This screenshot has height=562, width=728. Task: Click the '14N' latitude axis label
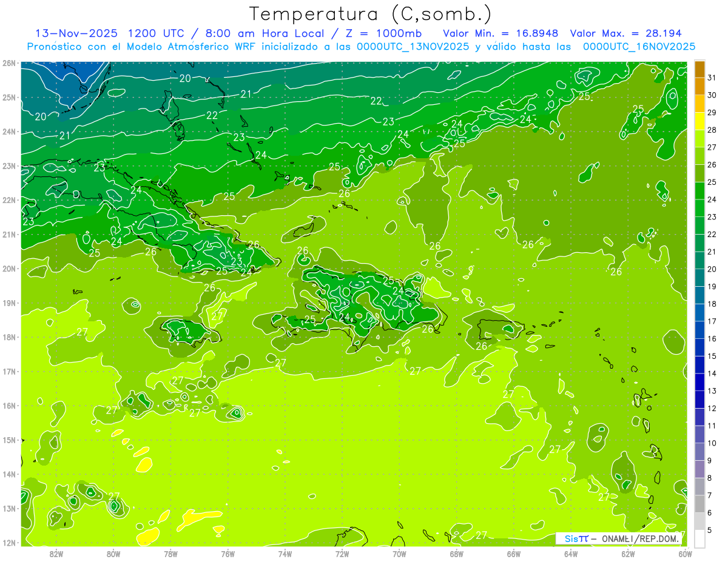9,474
